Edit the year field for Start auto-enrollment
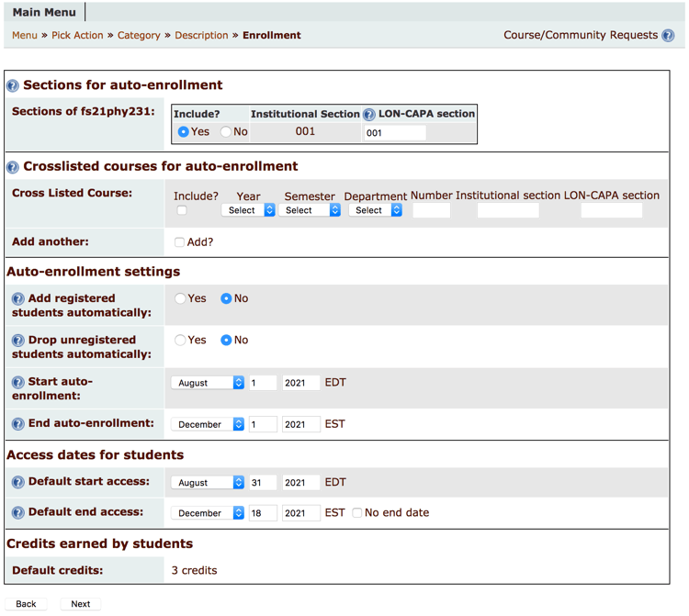 pos(301,383)
